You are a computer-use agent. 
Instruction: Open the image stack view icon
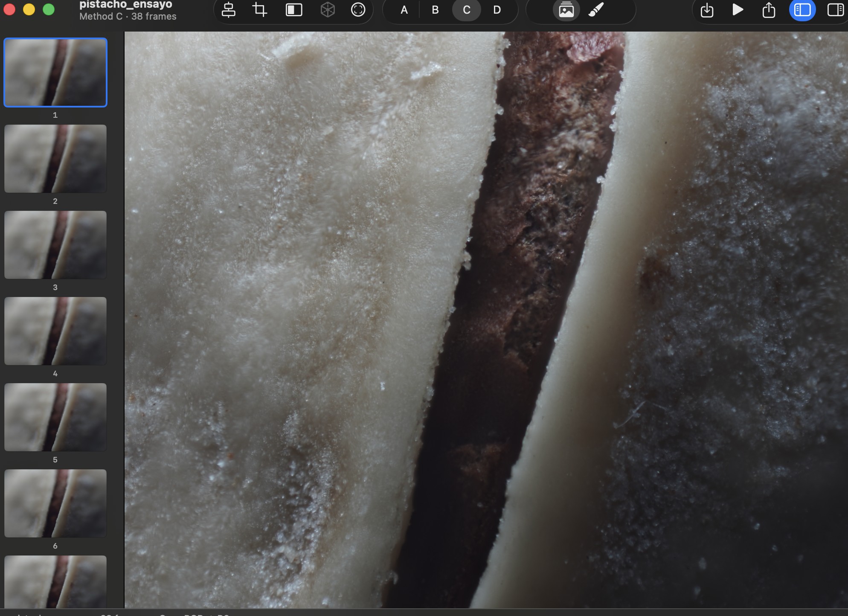[566, 10]
